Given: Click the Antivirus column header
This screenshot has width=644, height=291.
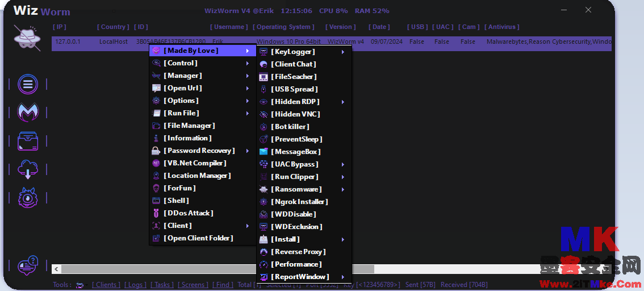Looking at the screenshot, I should point(502,27).
